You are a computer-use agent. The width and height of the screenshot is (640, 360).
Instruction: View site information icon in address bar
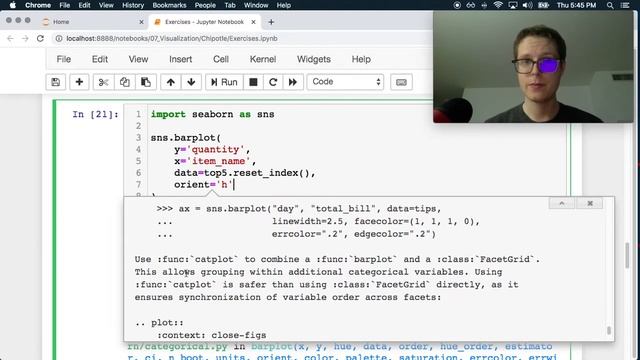click(59, 38)
